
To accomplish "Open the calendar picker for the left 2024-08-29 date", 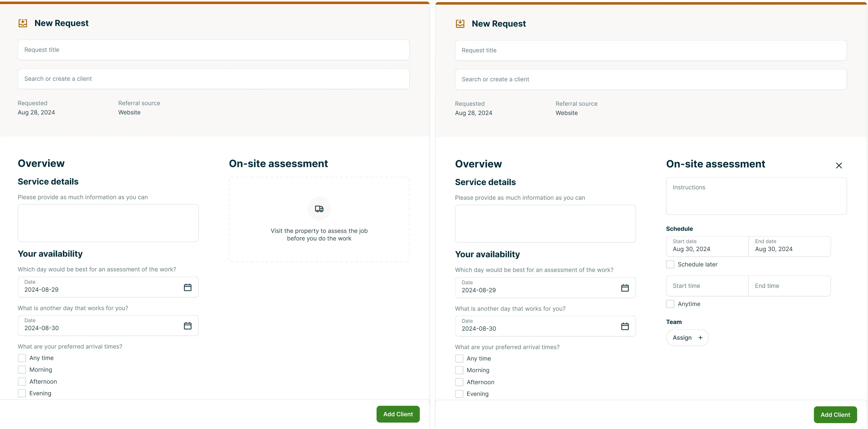I will 188,287.
